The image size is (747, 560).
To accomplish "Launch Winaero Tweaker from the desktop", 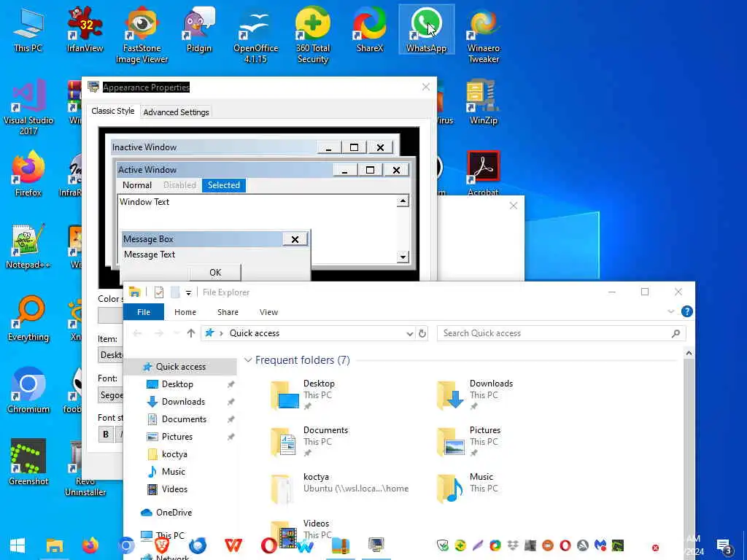I will (x=484, y=35).
